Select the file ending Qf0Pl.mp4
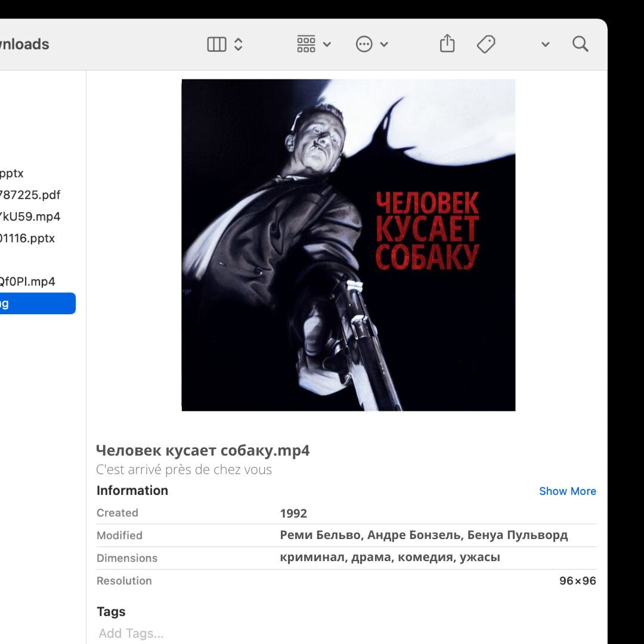The image size is (644, 644). click(x=27, y=281)
